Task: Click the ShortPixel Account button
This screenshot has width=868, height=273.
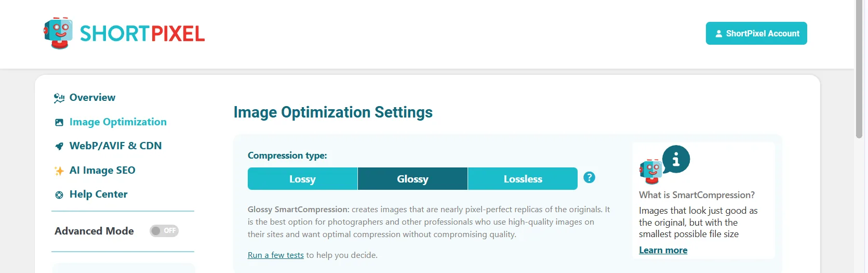Action: (756, 33)
